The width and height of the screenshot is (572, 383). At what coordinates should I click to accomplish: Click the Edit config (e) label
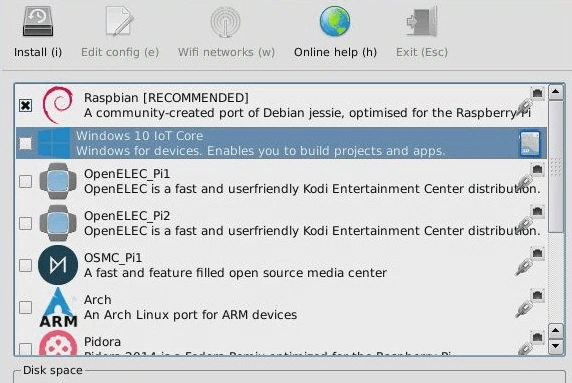(120, 53)
